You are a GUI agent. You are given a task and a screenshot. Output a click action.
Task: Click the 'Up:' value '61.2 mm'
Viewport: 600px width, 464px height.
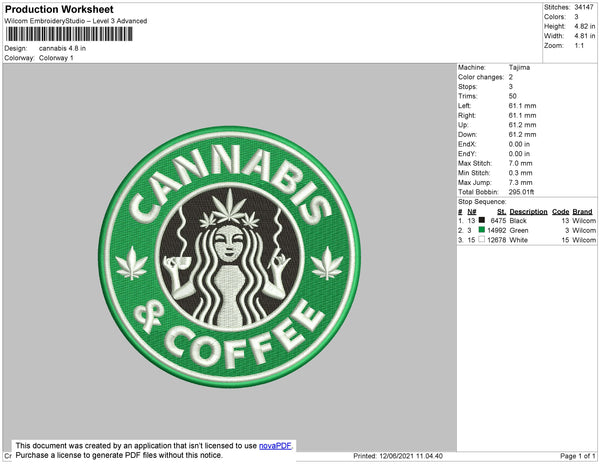click(x=522, y=125)
